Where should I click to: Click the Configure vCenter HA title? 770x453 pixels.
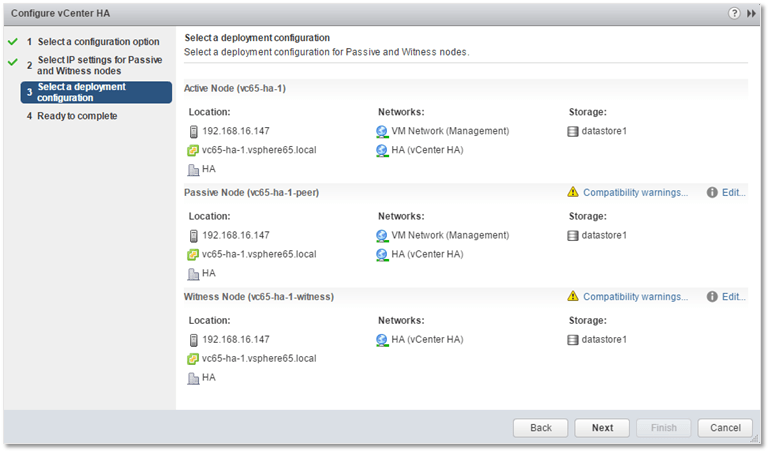pos(60,14)
